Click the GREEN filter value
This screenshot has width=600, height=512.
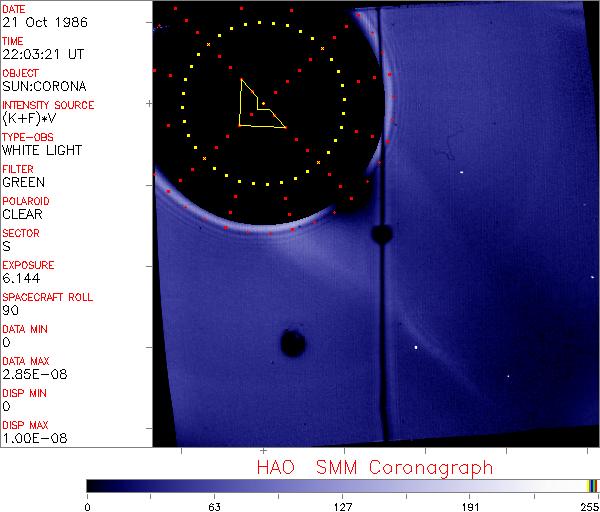(x=23, y=183)
